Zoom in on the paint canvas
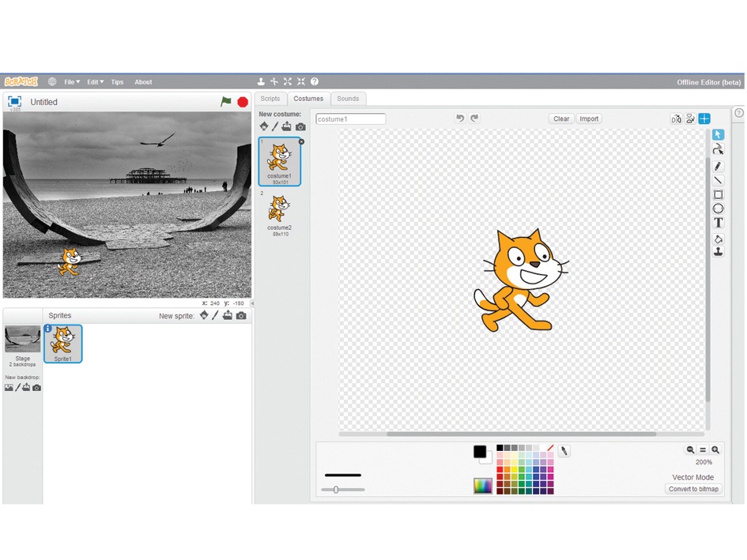747x560 pixels. 715,449
